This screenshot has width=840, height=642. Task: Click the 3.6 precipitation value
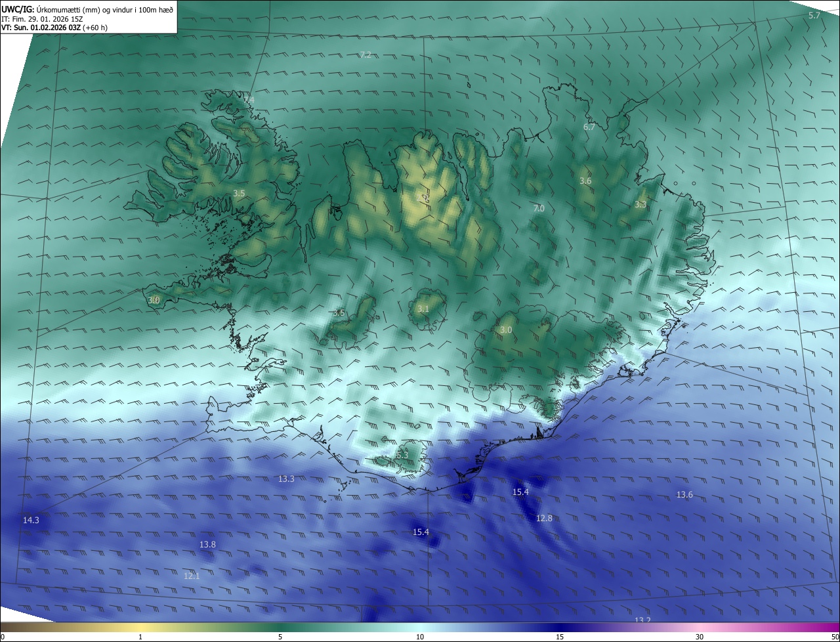click(586, 181)
